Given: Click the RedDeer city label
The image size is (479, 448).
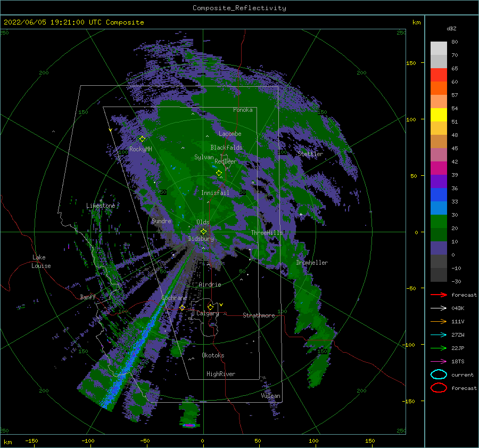Looking at the screenshot, I should coord(226,161).
